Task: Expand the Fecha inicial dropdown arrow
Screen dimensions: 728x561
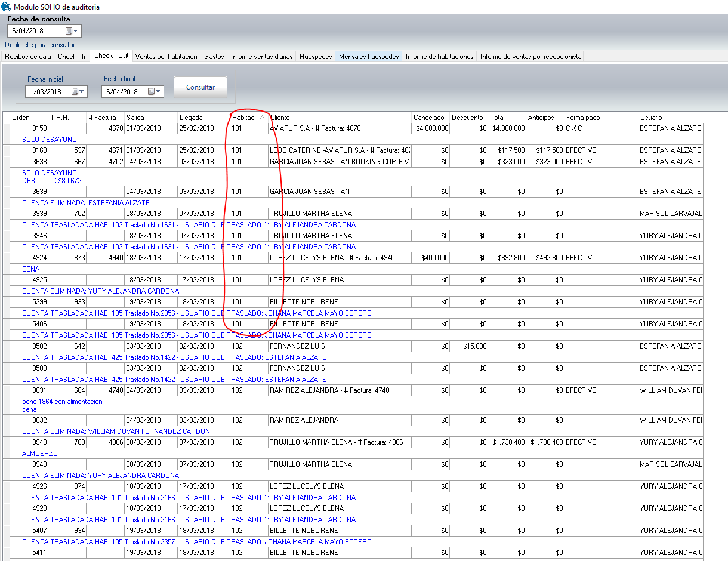Action: coord(82,92)
